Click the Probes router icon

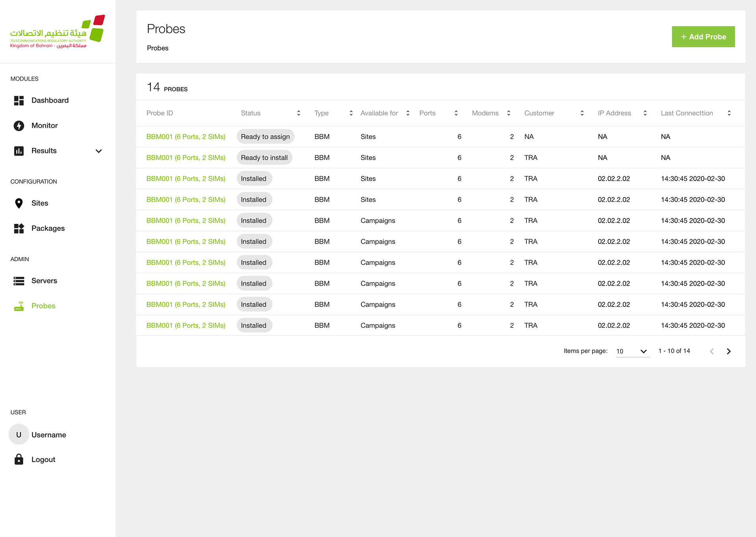pyautogui.click(x=19, y=306)
